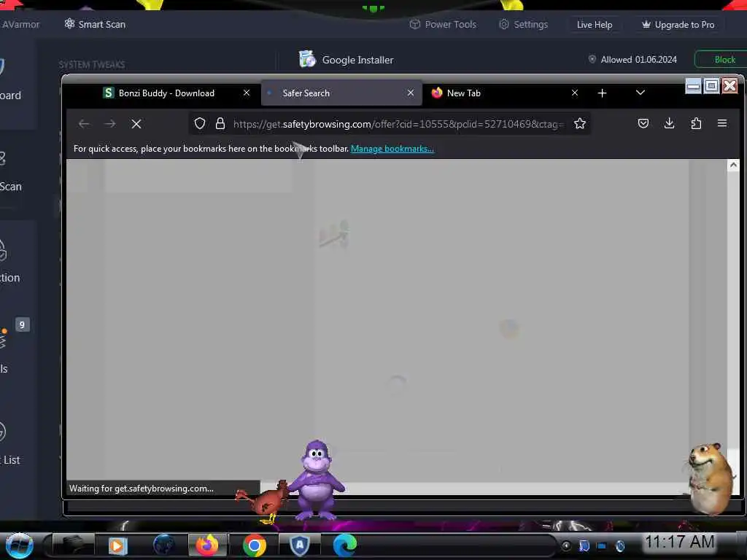The width and height of the screenshot is (747, 560).
Task: Go forward to the next page
Action: click(110, 124)
